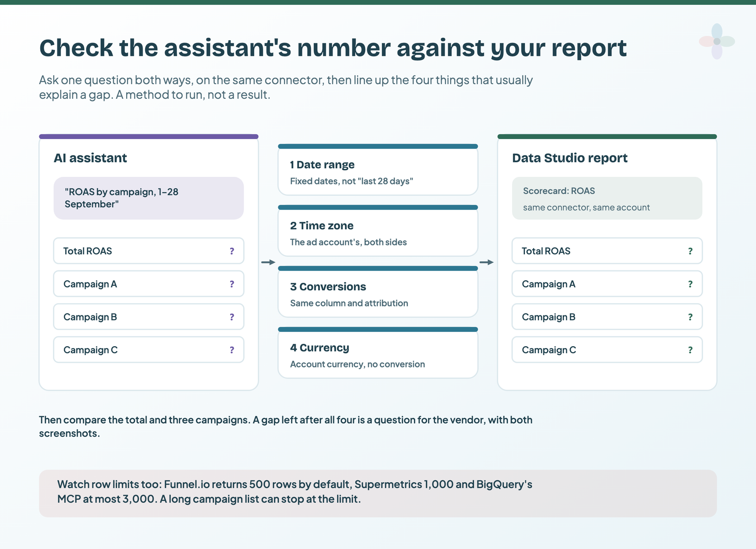
Task: Click the ROAS by campaign prompt bubble
Action: pyautogui.click(x=149, y=198)
